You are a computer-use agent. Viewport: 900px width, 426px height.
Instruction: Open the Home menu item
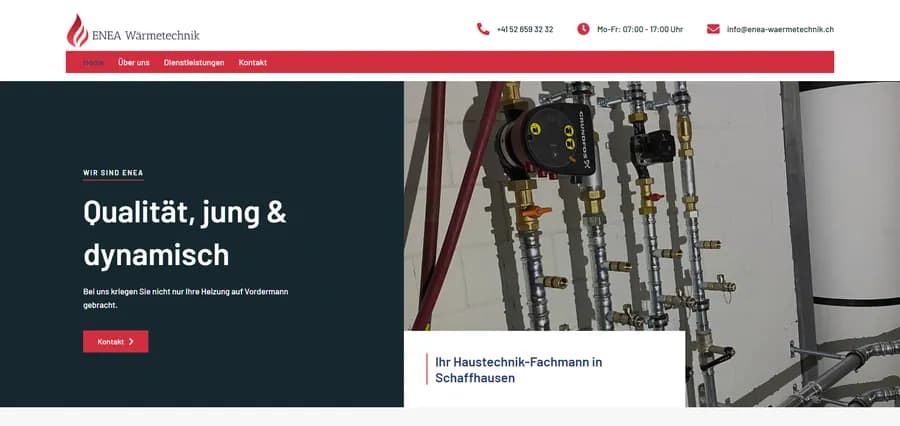[93, 63]
